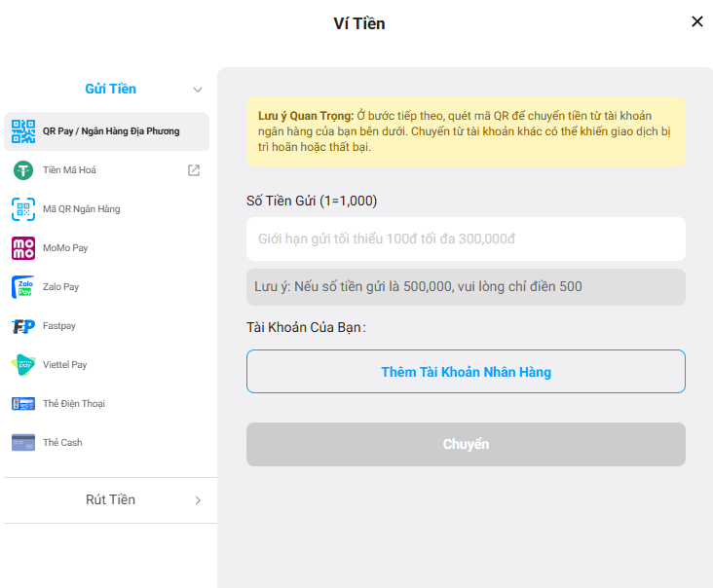Click the QR Pay icon in sidebar
713x588 pixels.
[23, 131]
